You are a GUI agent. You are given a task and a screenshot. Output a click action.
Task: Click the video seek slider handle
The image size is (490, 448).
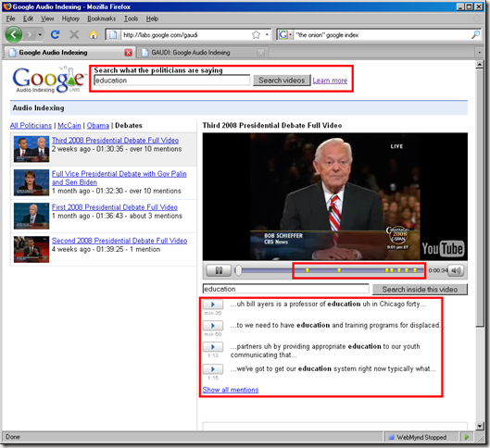click(238, 270)
